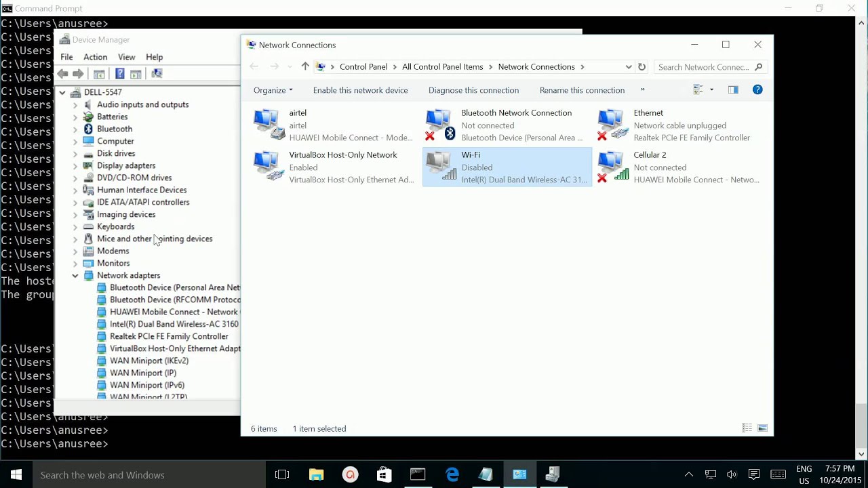Click ENG US language indicator
Screen dimensions: 868x488
(x=804, y=474)
